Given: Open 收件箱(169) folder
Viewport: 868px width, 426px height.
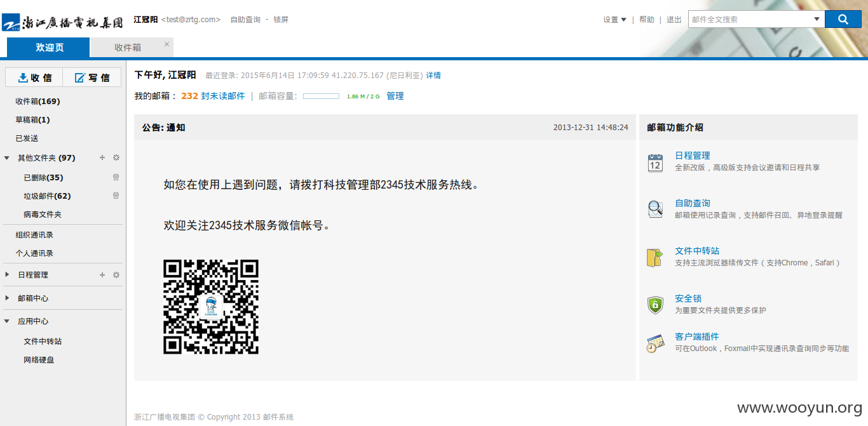Looking at the screenshot, I should [38, 101].
